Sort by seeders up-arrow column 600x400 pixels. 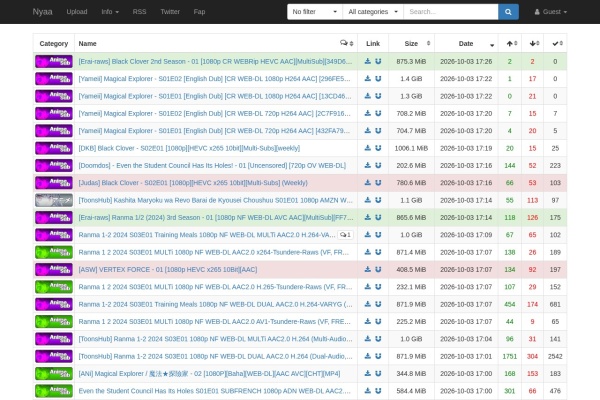(512, 43)
